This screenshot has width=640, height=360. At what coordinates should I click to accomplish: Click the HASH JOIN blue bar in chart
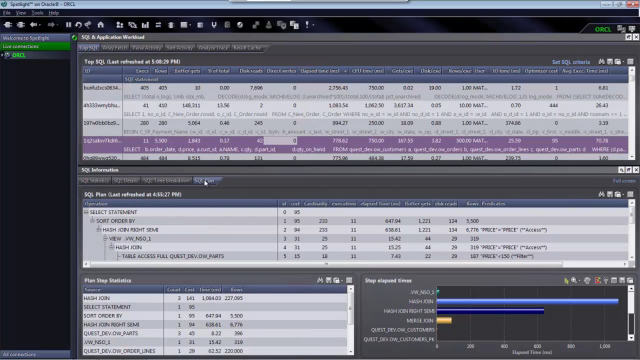tap(527, 301)
